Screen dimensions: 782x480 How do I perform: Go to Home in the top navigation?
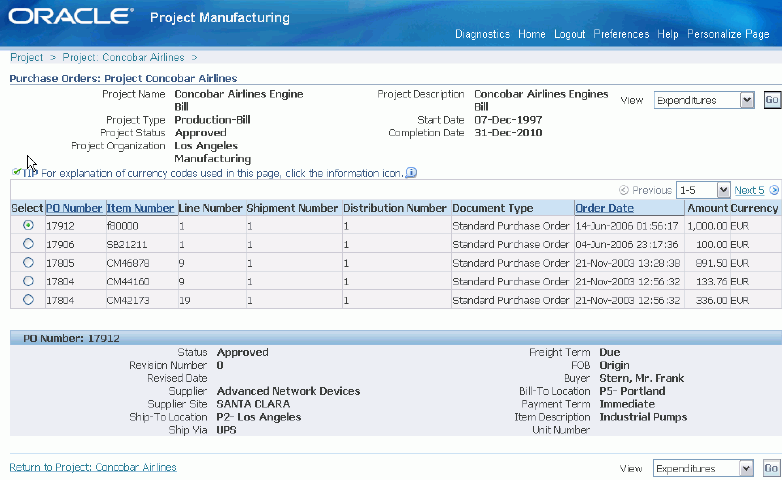click(x=532, y=34)
